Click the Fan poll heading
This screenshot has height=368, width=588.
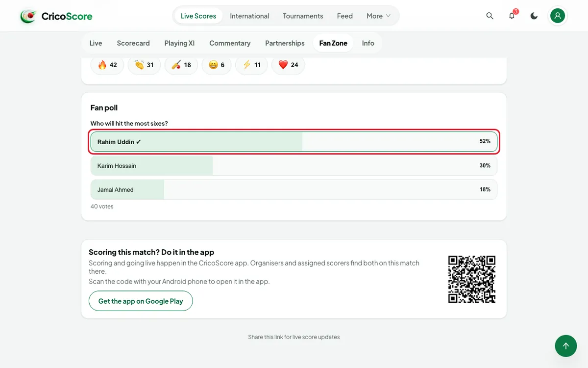tap(104, 107)
